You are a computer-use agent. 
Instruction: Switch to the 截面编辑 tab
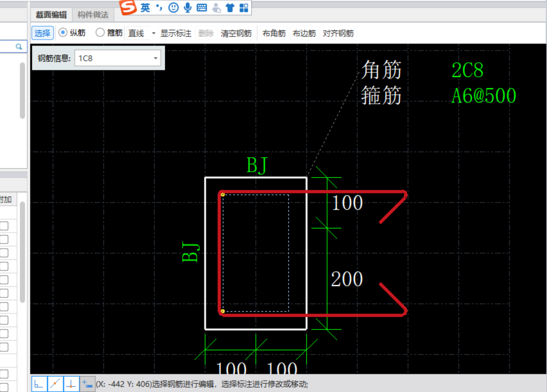click(x=51, y=15)
